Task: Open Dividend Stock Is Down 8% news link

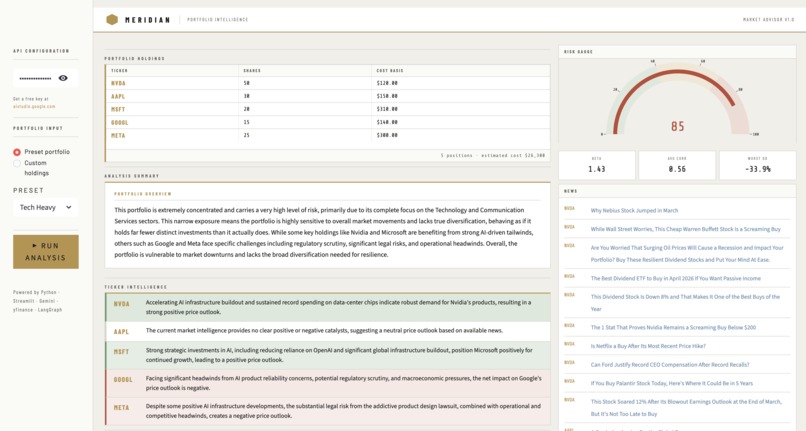Action: pos(685,303)
